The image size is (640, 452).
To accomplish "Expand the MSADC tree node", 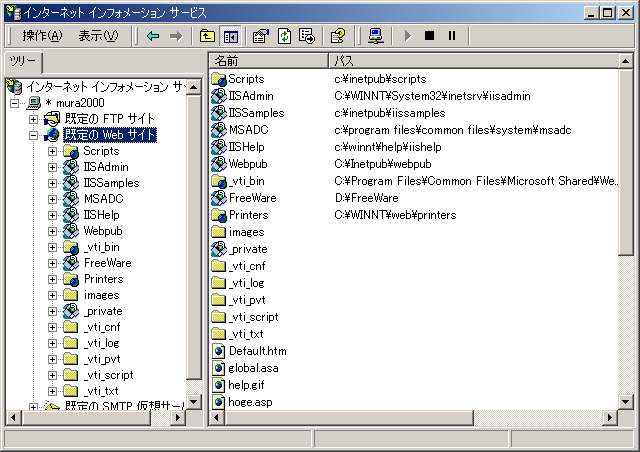I will (x=52, y=199).
